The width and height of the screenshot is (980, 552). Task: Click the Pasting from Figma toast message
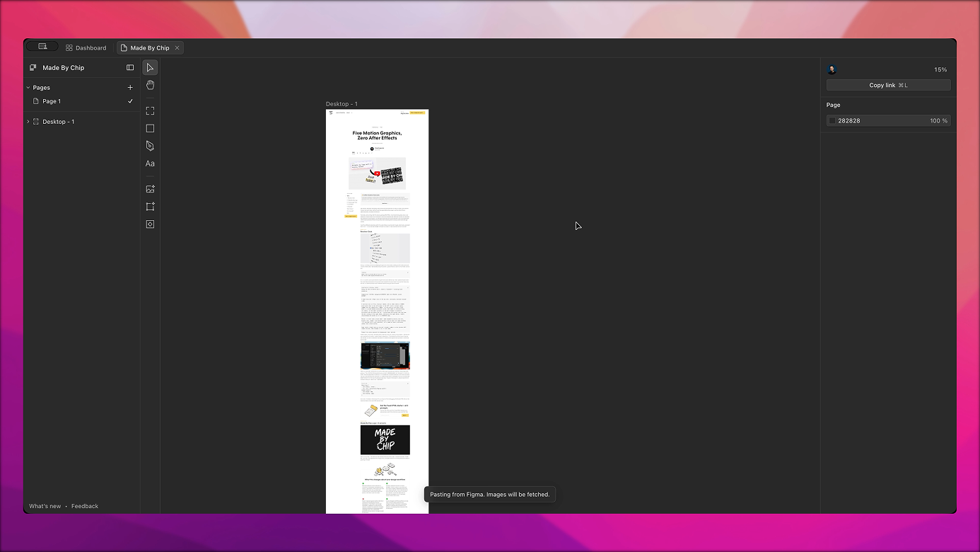[x=490, y=494]
